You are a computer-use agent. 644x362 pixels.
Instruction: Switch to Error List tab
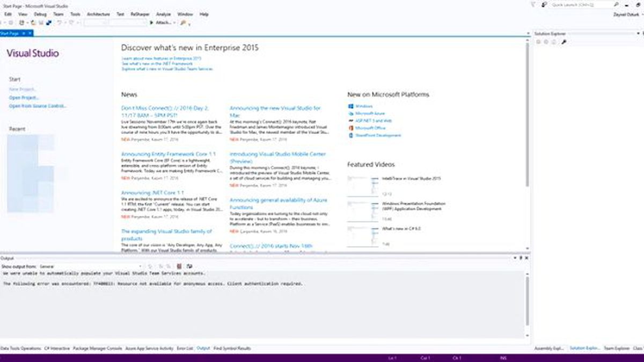click(185, 349)
